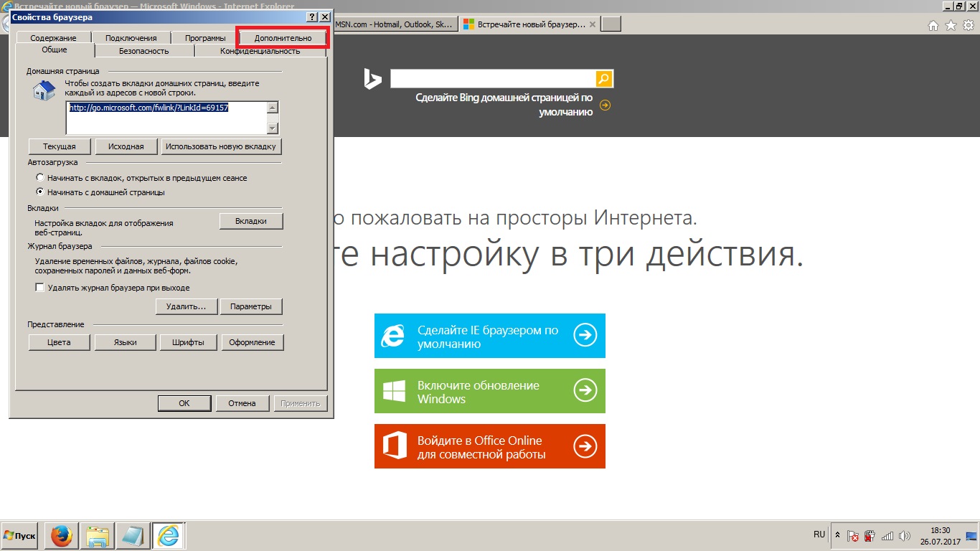Image resolution: width=980 pixels, height=551 pixels.
Task: Open IE tools gear icon
Action: click(x=968, y=25)
